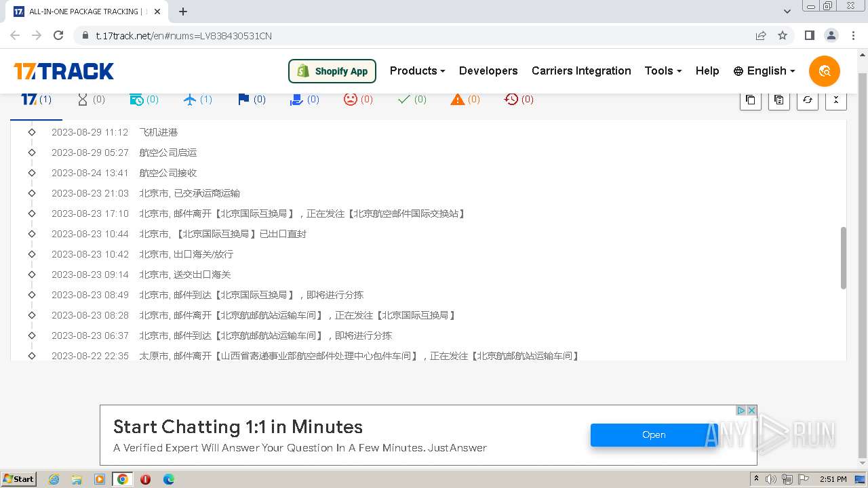
Task: Open the Developers link
Action: pos(488,71)
